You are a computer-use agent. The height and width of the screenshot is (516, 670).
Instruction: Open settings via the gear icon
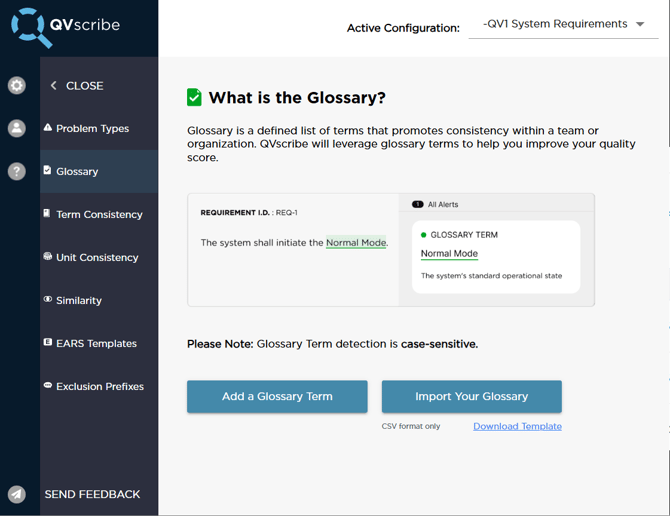click(17, 86)
